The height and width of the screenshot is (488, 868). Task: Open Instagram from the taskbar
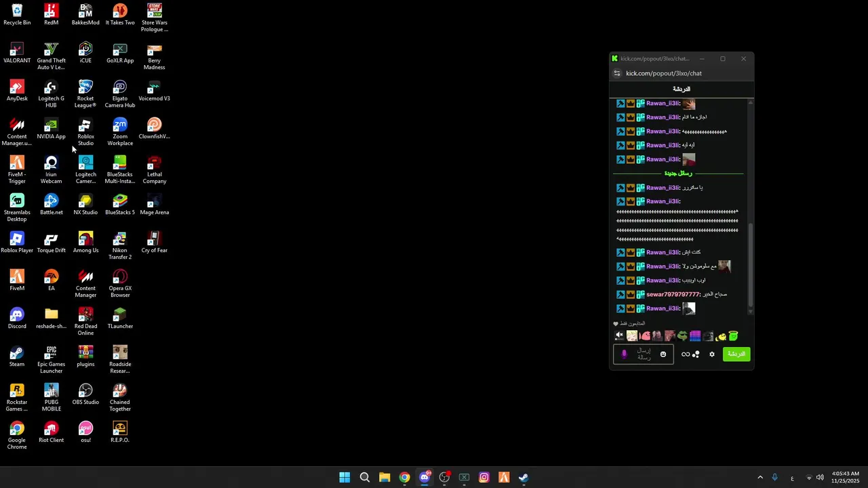point(484,478)
